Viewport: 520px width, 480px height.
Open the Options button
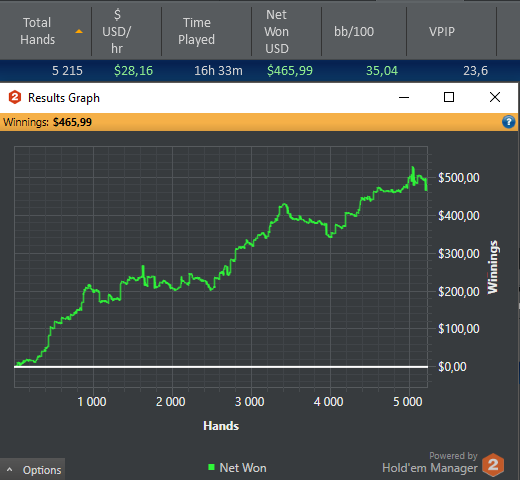coord(32,469)
